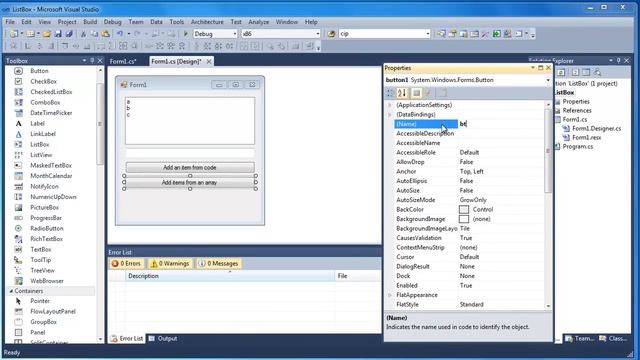Switch to the Error List tab
The height and width of the screenshot is (360, 640).
[x=127, y=338]
